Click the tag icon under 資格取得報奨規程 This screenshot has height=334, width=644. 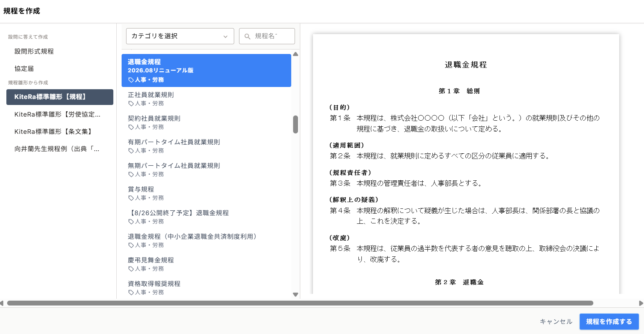click(x=131, y=293)
